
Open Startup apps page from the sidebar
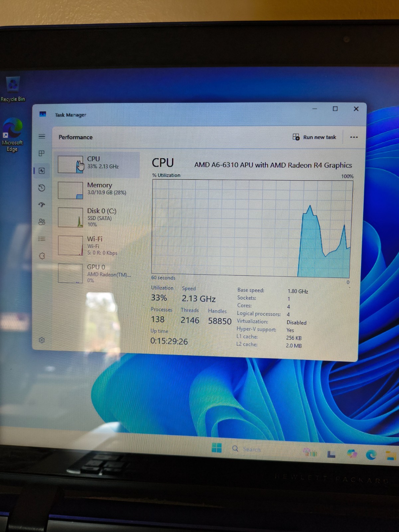[x=42, y=205]
